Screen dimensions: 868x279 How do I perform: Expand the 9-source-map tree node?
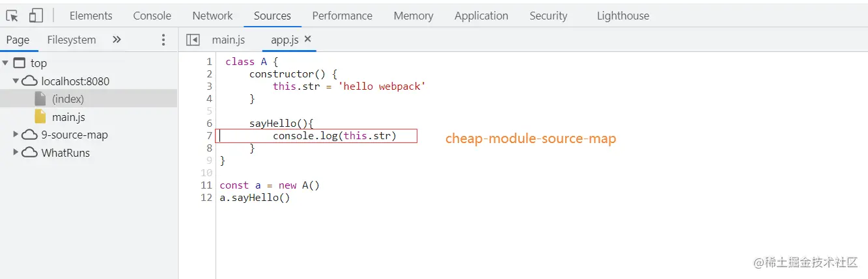(16, 135)
